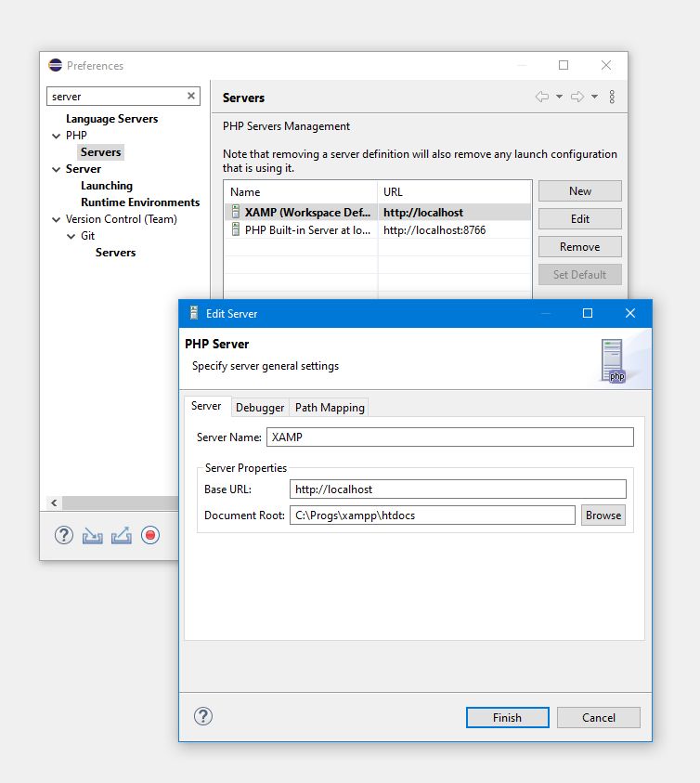Toggle the Oomph preference recorder icon
This screenshot has width=700, height=783.
click(x=150, y=535)
